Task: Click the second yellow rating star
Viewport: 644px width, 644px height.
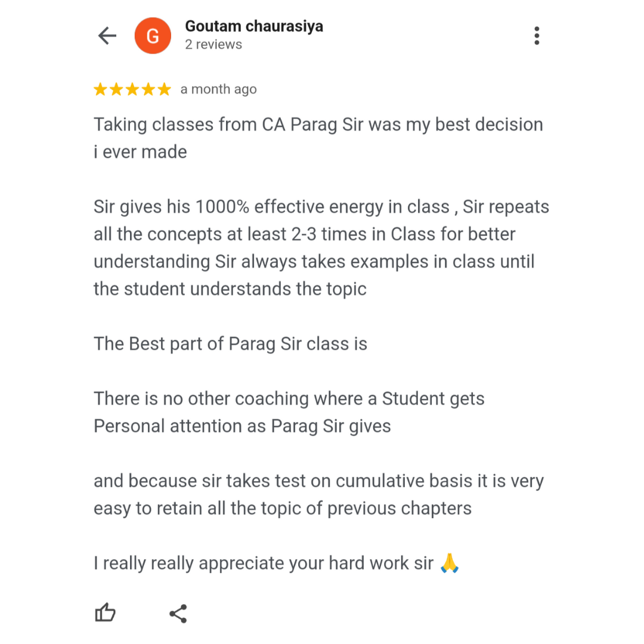Action: pyautogui.click(x=117, y=89)
